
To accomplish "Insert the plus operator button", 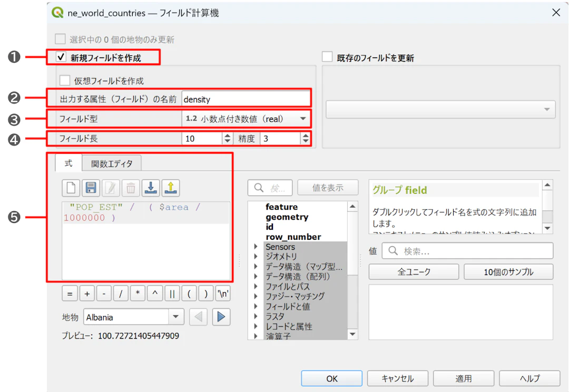I will (x=87, y=293).
